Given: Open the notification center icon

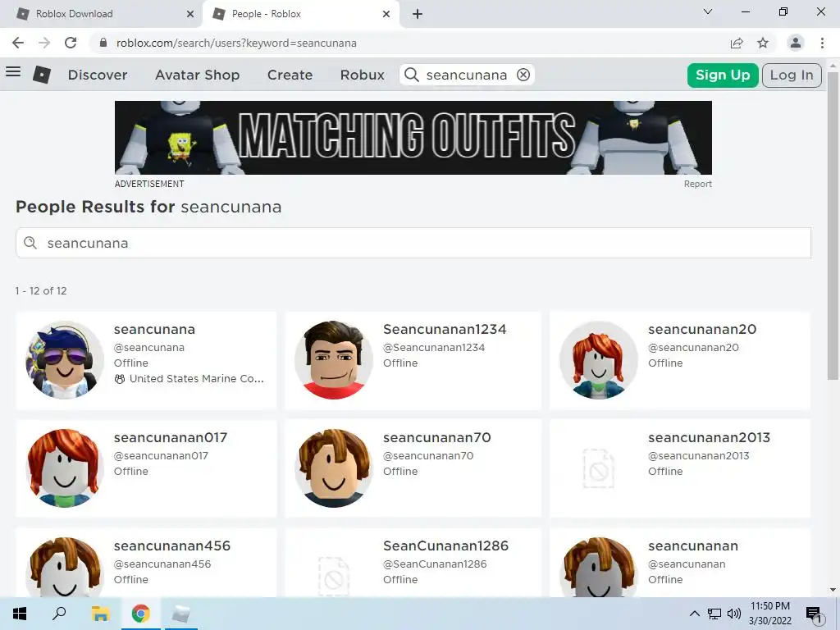Looking at the screenshot, I should click(814, 614).
